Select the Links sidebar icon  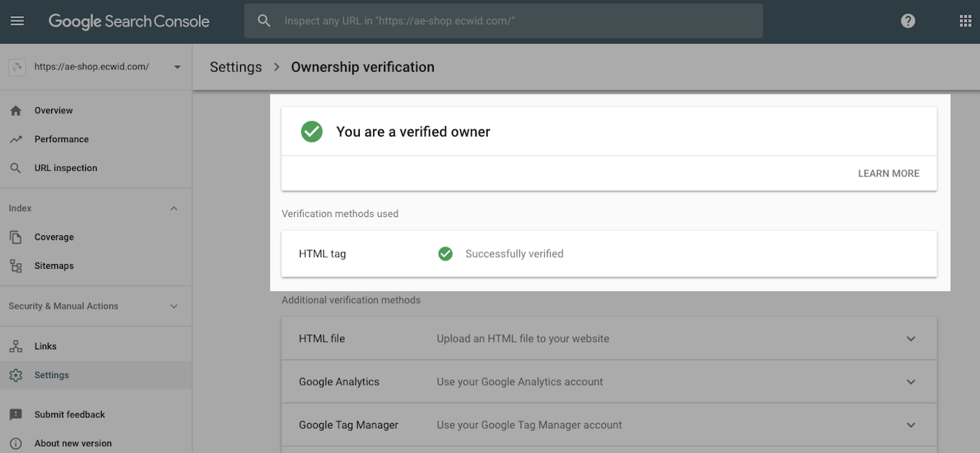tap(17, 345)
